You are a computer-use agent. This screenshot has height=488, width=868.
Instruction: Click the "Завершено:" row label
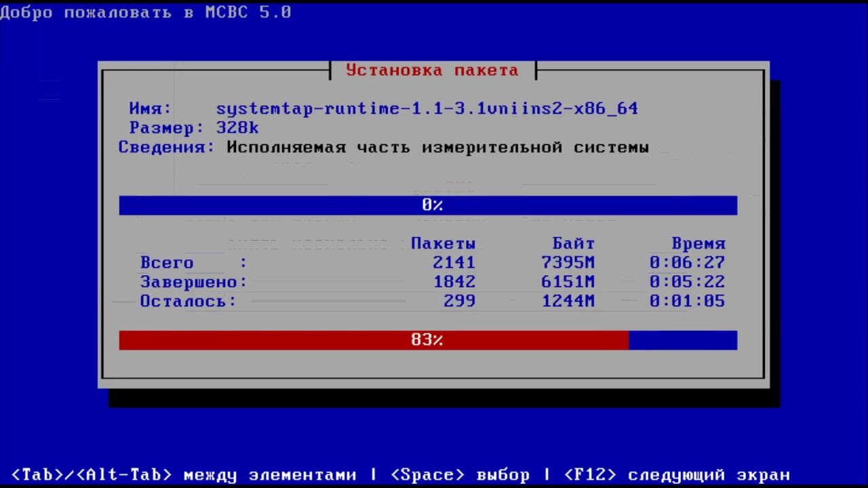(x=194, y=281)
